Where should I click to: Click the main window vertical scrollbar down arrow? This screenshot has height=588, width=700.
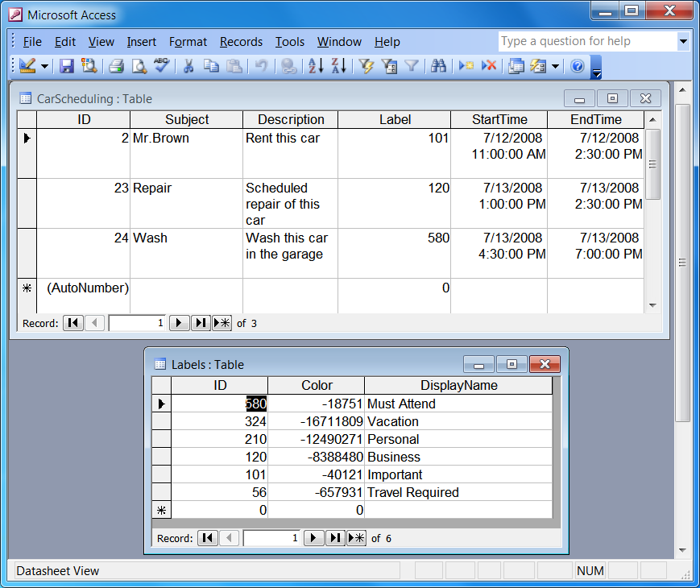682,550
